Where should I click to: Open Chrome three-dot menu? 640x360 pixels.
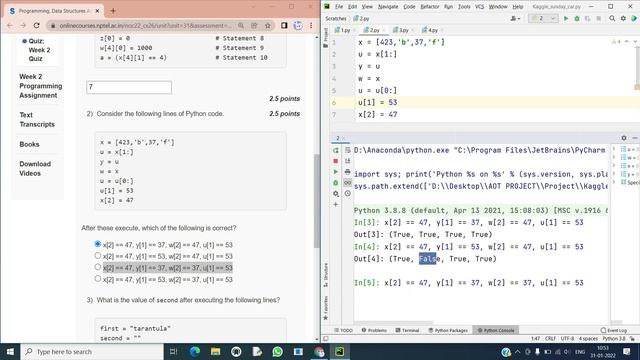[311, 26]
